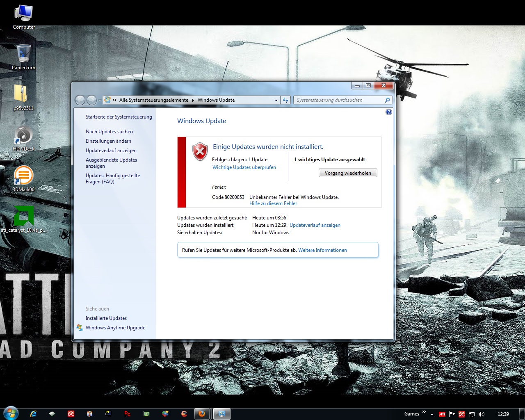Click the taskbar clock showing 12:39
525x420 pixels.
(x=503, y=414)
